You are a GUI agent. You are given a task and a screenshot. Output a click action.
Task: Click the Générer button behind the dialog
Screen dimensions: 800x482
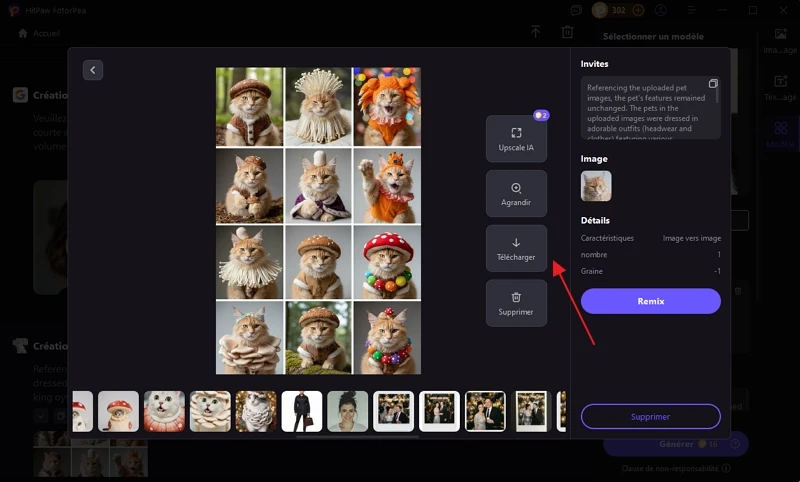click(x=676, y=444)
